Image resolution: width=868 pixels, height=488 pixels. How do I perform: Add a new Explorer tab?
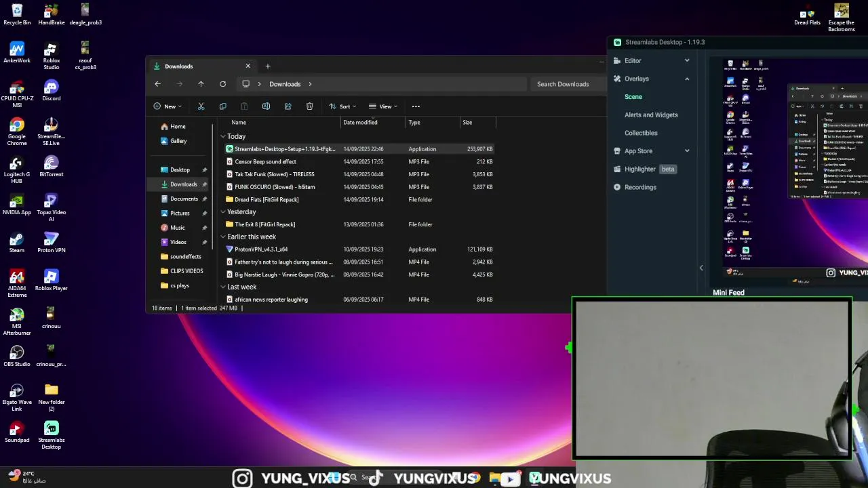[x=268, y=66]
